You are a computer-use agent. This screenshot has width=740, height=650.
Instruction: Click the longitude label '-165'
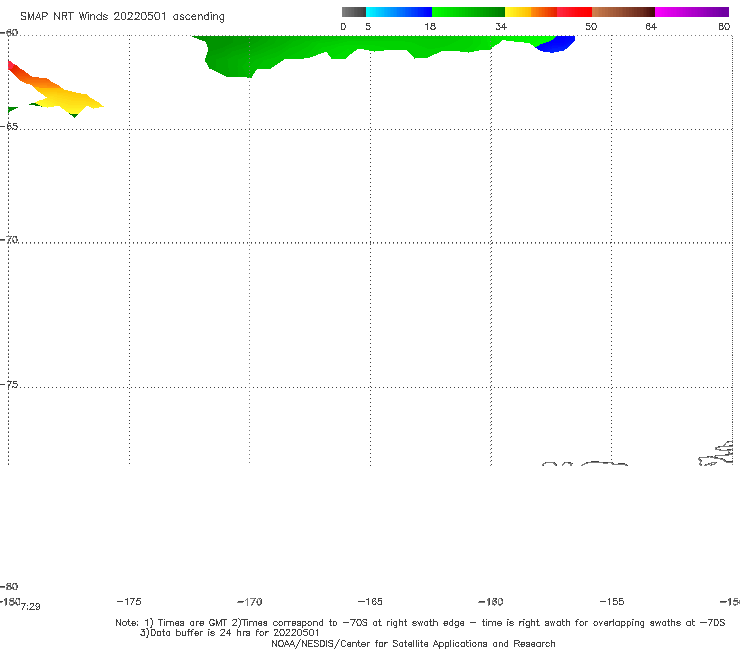(370, 601)
